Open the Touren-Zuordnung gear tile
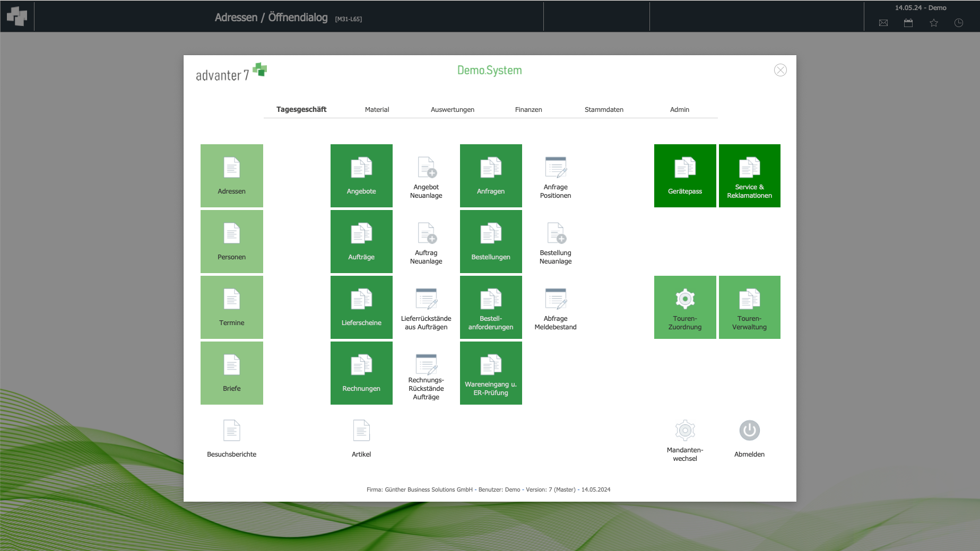 684,307
